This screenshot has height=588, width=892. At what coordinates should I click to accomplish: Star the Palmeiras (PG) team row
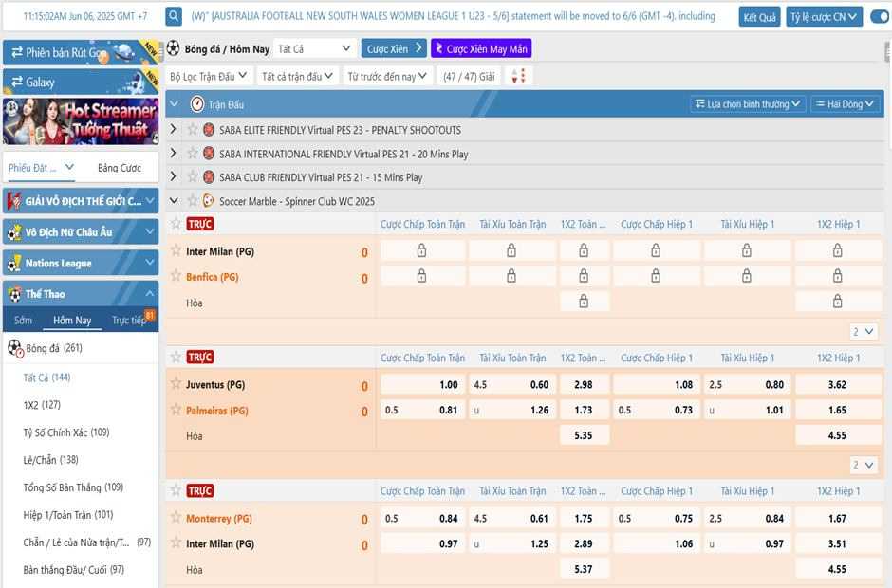tap(177, 410)
